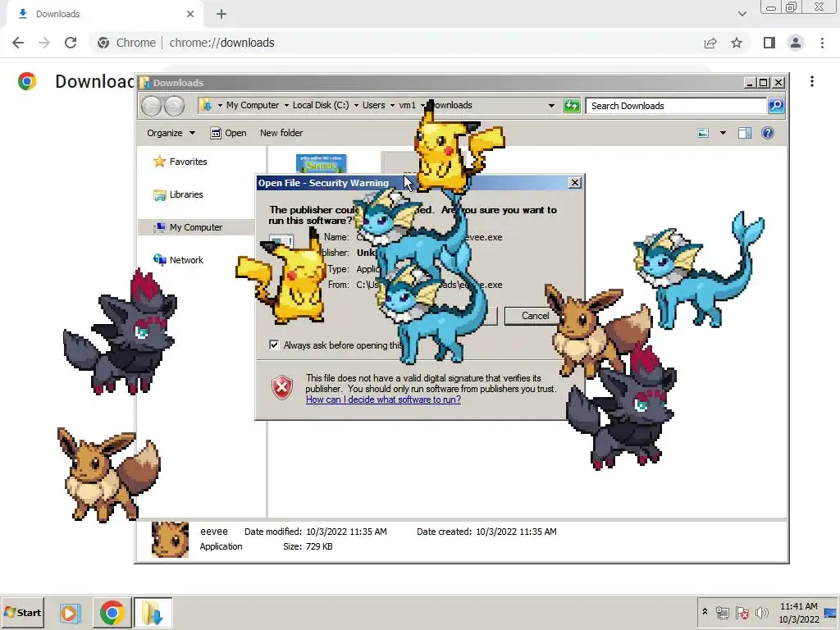
Task: Open Chrome profile avatar menu
Action: [x=796, y=43]
